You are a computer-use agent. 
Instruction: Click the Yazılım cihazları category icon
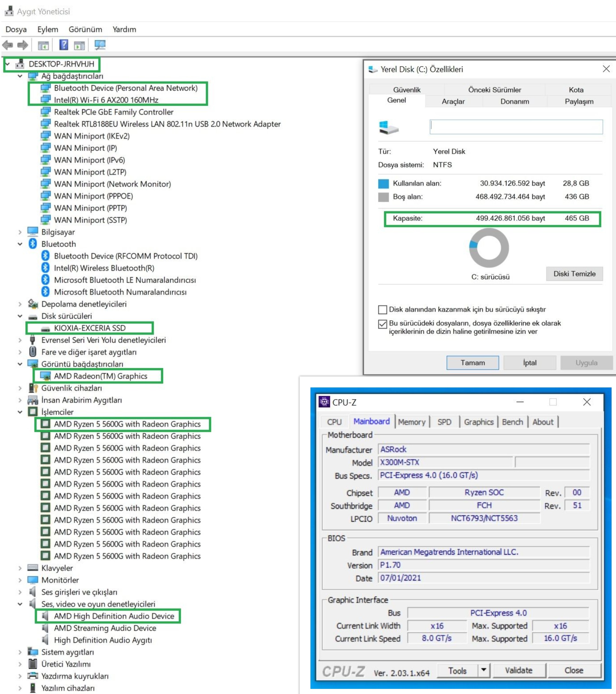pos(33,688)
